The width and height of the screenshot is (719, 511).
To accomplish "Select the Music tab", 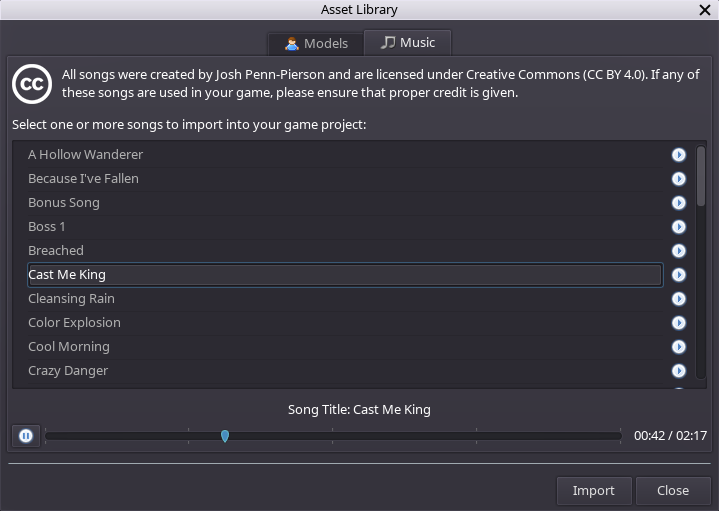I will click(x=408, y=43).
